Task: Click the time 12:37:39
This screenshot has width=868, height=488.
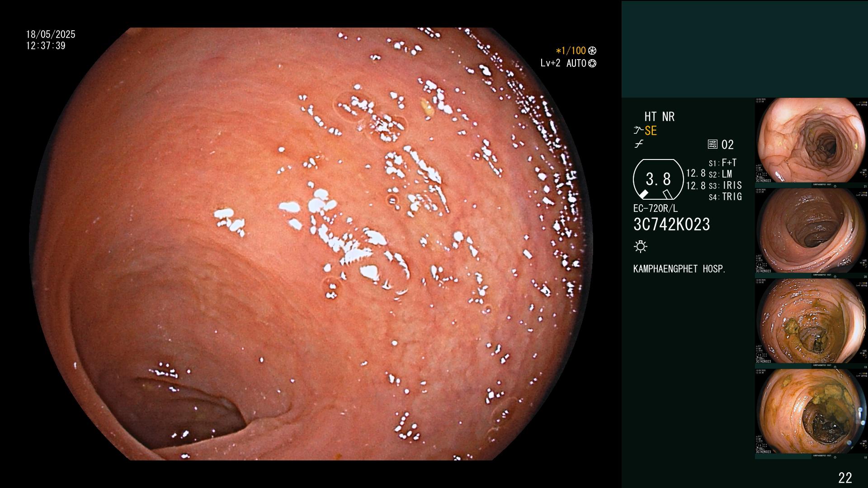Action: tap(46, 46)
